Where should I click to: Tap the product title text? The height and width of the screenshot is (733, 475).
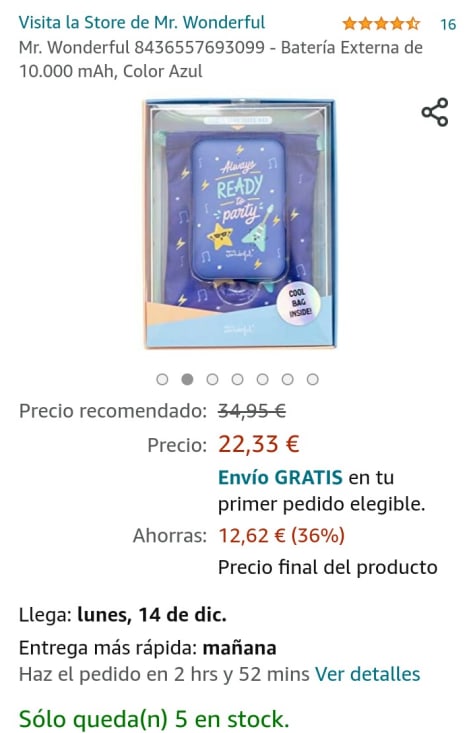click(x=221, y=59)
